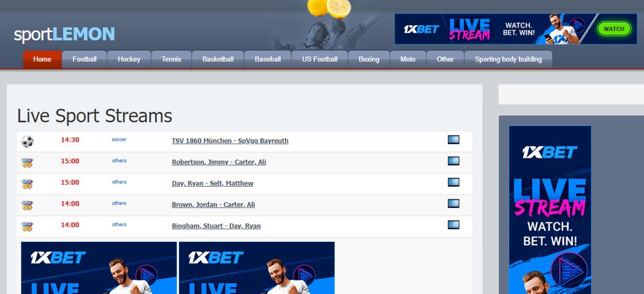Click the stream screen icon for Day vs Selt
This screenshot has width=644, height=294.
(453, 182)
